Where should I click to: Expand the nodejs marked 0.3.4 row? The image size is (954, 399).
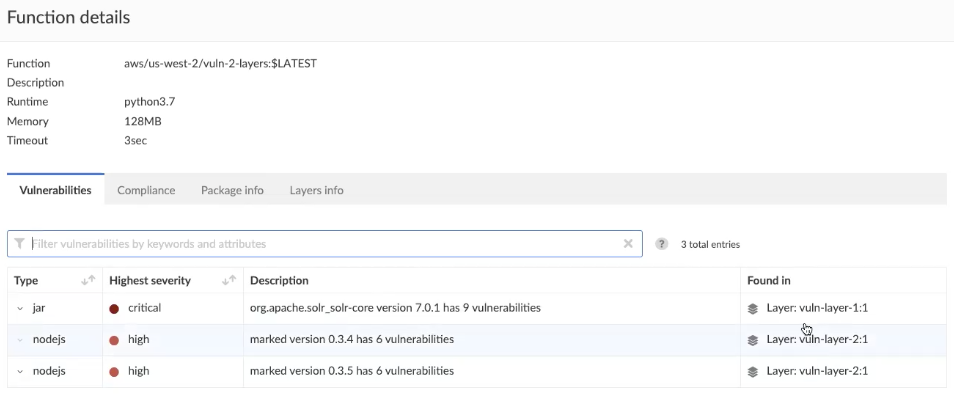pyautogui.click(x=19, y=340)
